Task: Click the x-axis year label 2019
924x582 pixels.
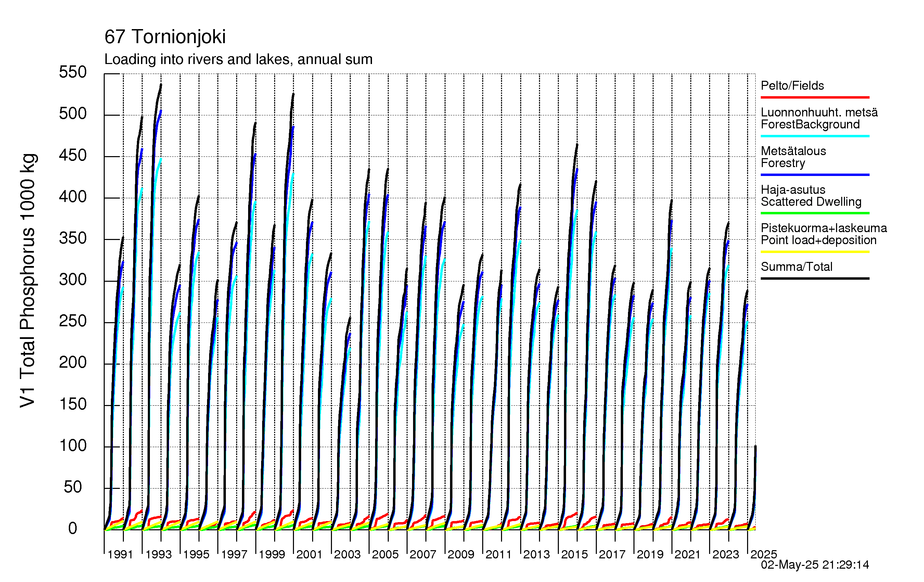Action: (650, 554)
